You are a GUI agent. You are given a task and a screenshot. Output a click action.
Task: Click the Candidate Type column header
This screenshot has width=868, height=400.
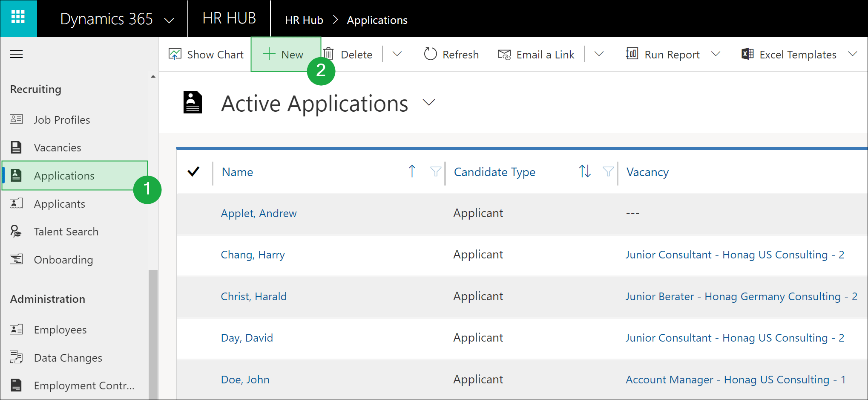tap(494, 172)
